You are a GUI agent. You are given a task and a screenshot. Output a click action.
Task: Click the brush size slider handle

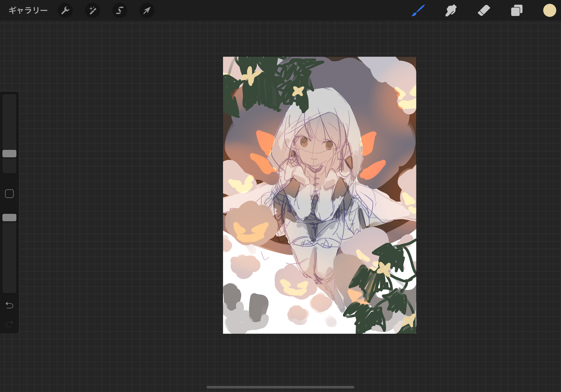click(9, 153)
